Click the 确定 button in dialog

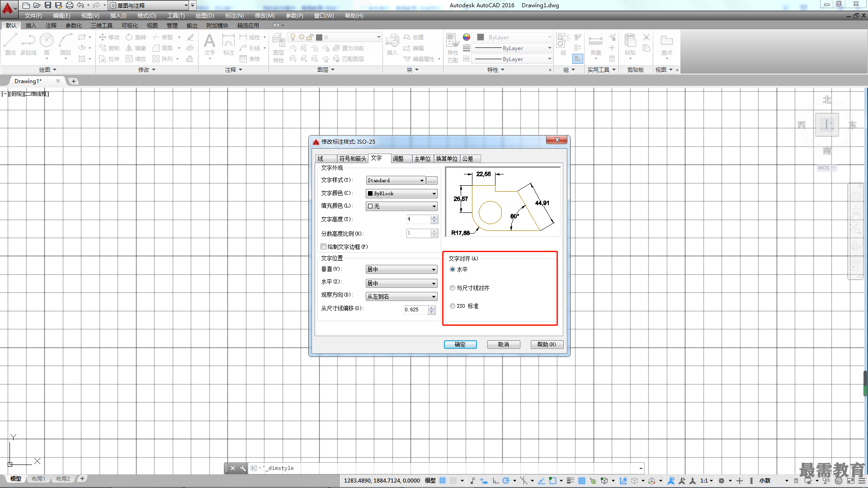[460, 344]
